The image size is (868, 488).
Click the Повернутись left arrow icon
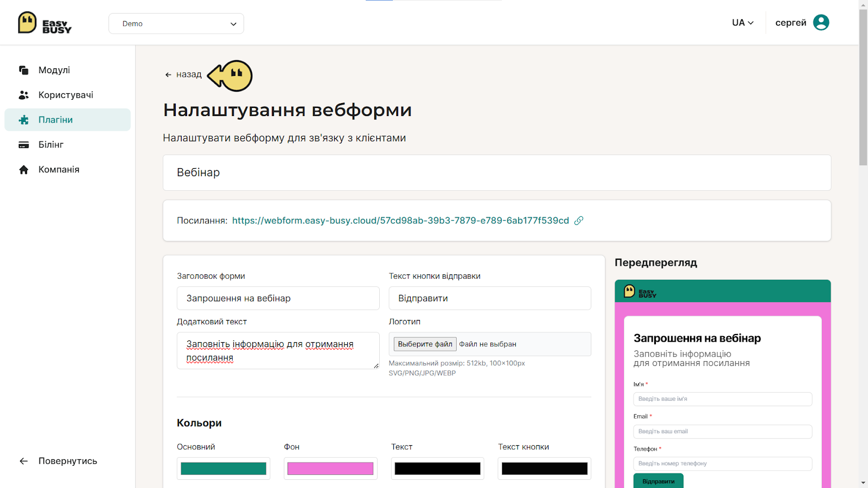24,461
